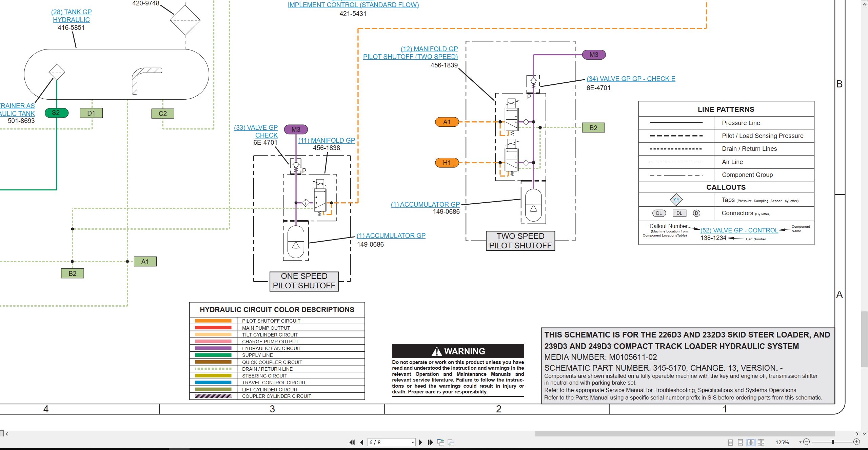This screenshot has width=868, height=450.
Task: Click the zoom out minus button
Action: (807, 442)
